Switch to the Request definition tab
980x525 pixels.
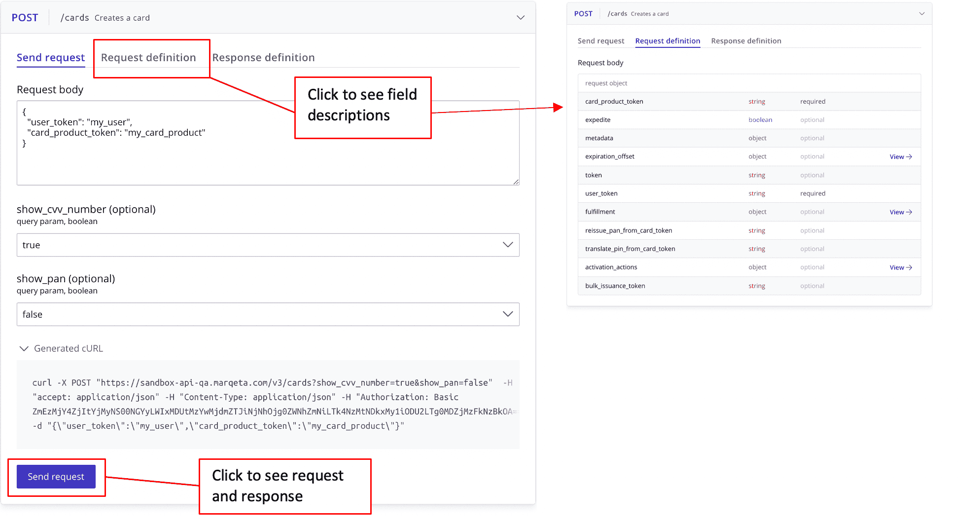tap(147, 57)
